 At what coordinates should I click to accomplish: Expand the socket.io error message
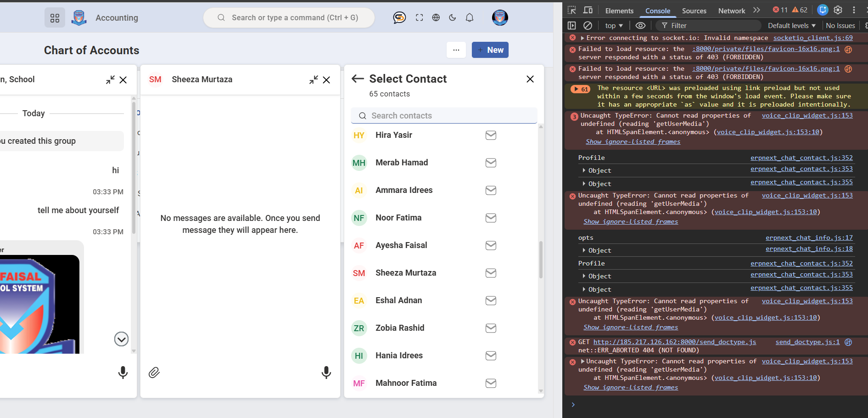point(582,38)
